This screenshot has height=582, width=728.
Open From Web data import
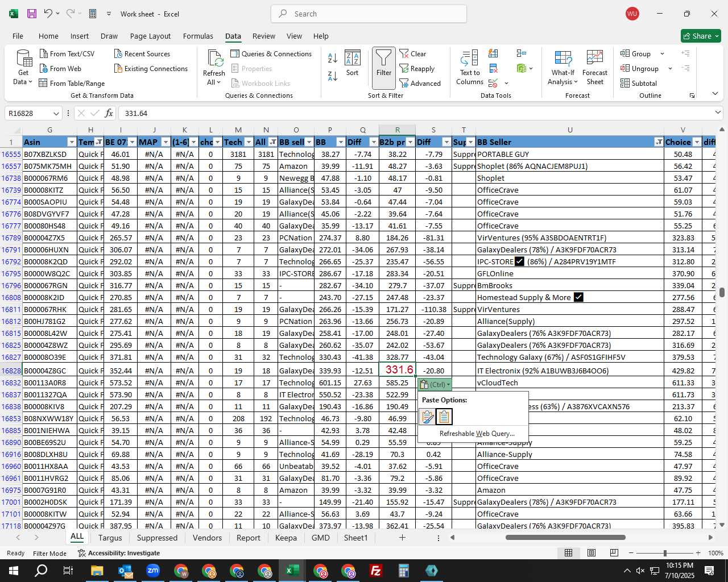click(x=60, y=68)
